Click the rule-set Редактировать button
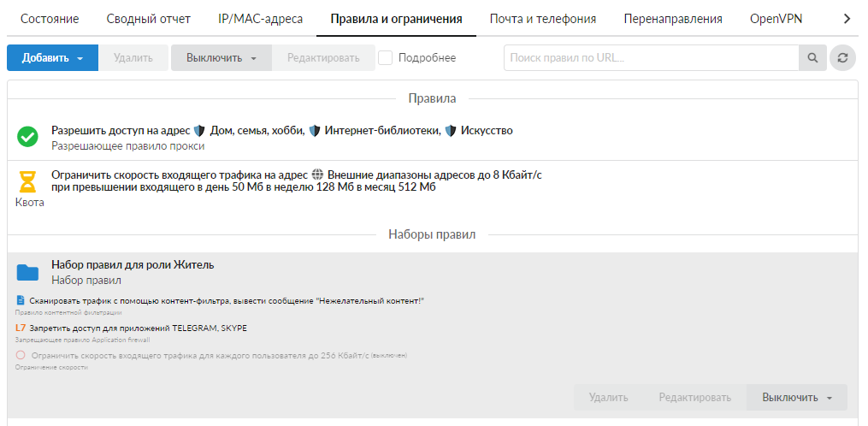Screen dimensions: 868x426 coord(694,398)
